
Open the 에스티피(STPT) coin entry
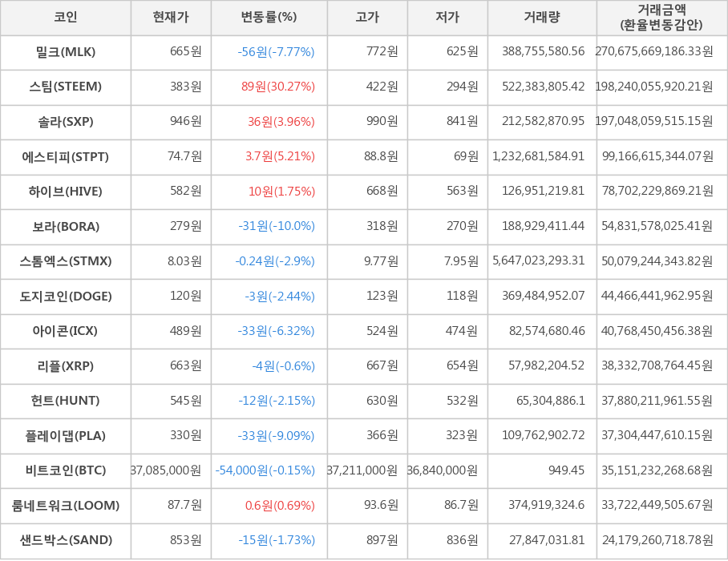click(x=66, y=156)
